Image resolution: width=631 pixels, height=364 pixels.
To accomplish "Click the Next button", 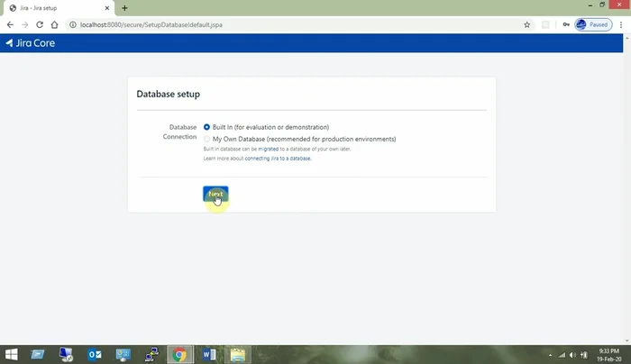I will pyautogui.click(x=215, y=194).
